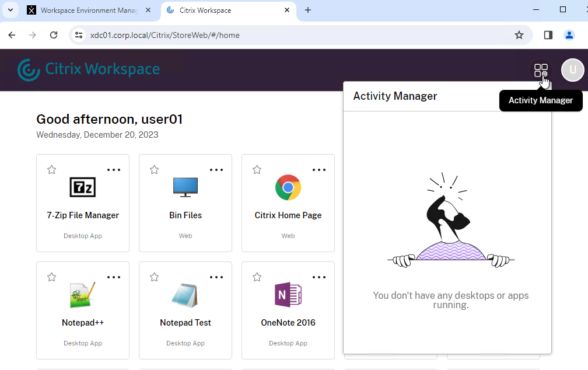
Task: Open more options for Citrix Home Page
Action: coord(319,170)
